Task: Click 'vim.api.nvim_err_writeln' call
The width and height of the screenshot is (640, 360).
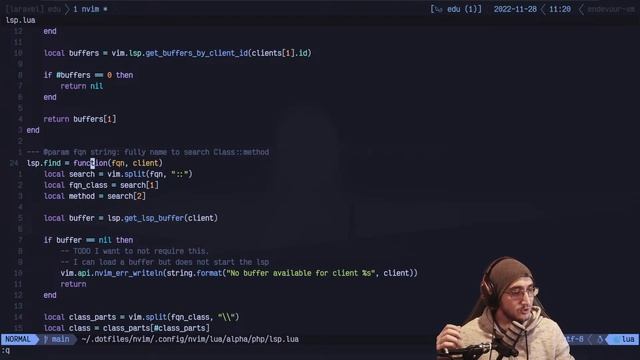Action: click(111, 273)
